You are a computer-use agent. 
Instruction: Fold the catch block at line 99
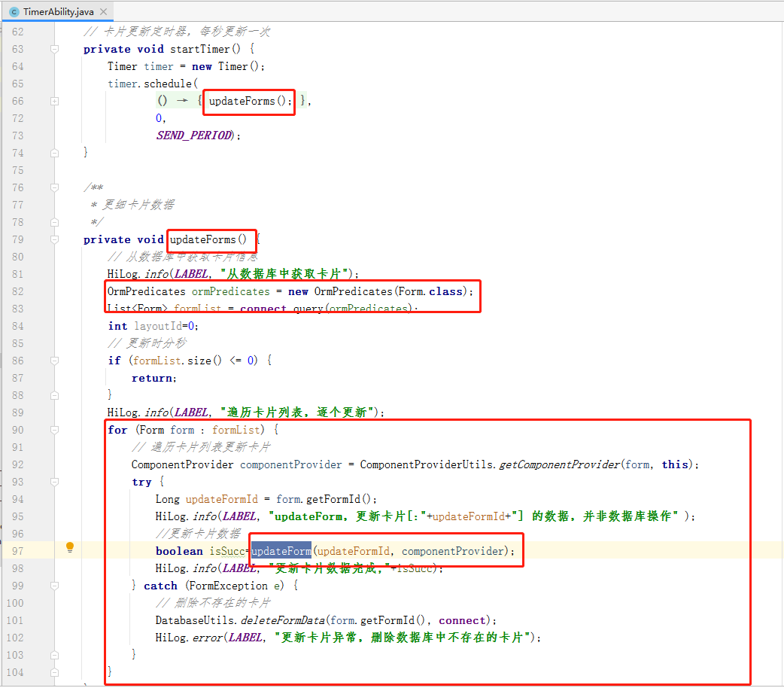(54, 586)
